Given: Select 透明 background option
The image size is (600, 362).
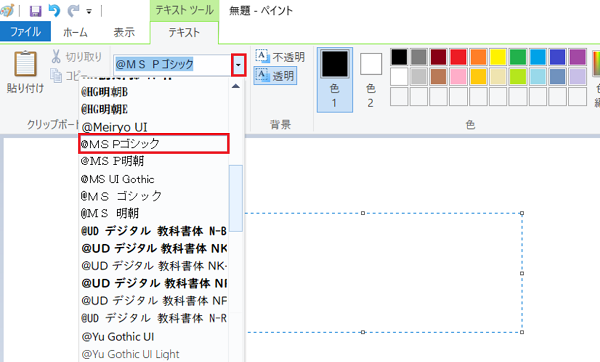Looking at the screenshot, I should [275, 75].
